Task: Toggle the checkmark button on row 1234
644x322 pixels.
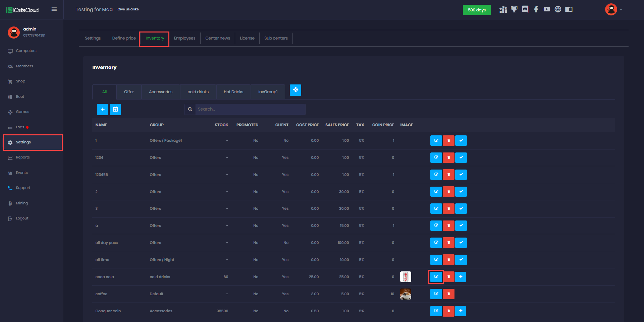Action: (461, 157)
